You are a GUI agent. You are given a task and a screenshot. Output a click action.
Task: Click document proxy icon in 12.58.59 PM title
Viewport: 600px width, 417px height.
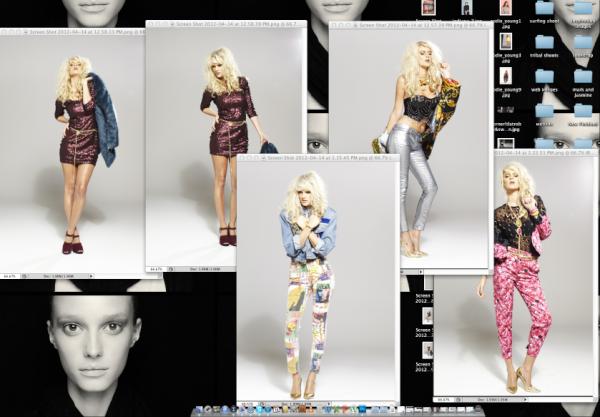tap(172, 24)
